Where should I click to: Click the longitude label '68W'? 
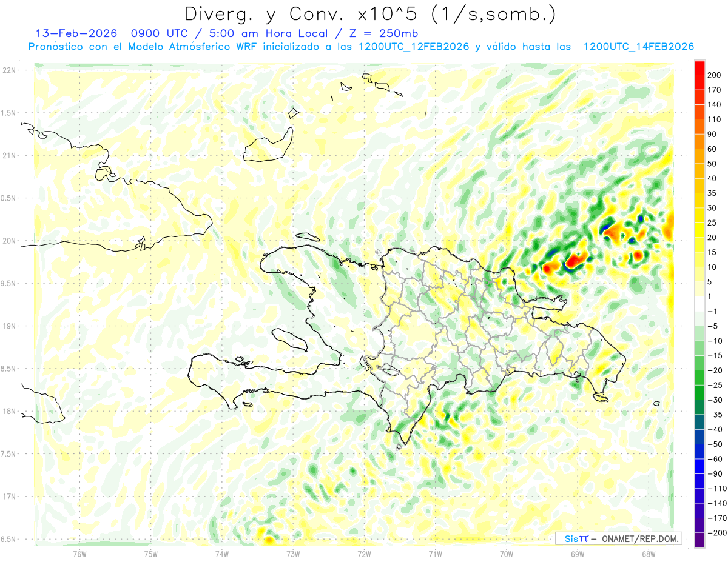648,553
